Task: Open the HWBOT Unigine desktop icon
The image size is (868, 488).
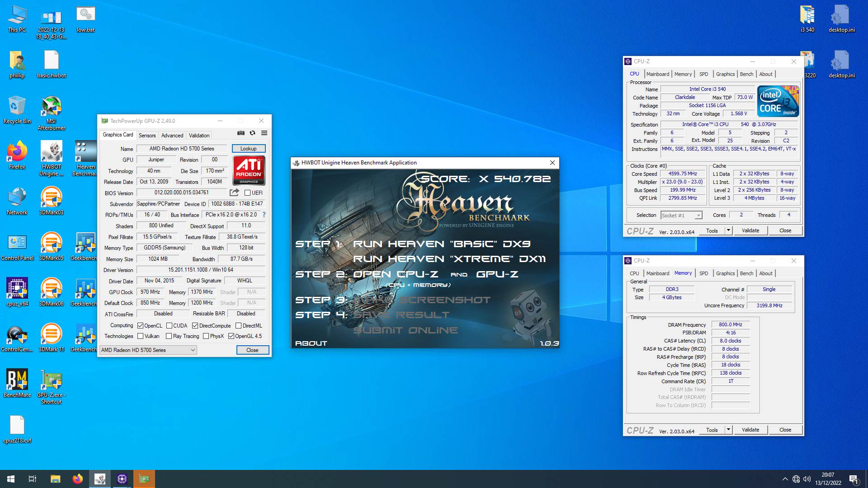Action: coord(51,159)
